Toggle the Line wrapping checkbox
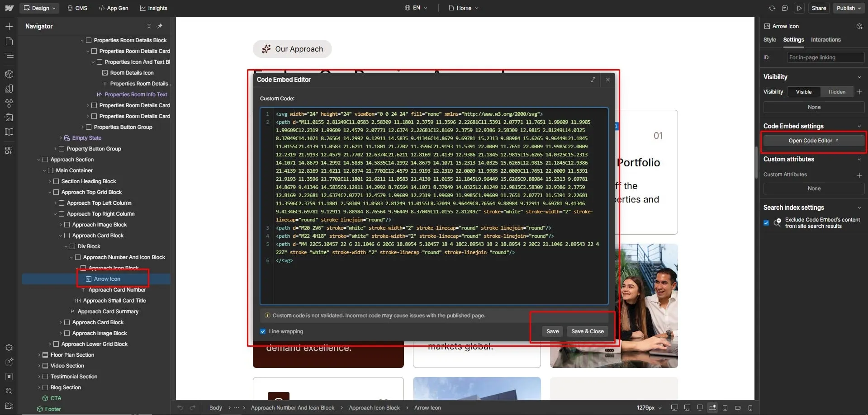This screenshot has width=868, height=415. click(263, 331)
